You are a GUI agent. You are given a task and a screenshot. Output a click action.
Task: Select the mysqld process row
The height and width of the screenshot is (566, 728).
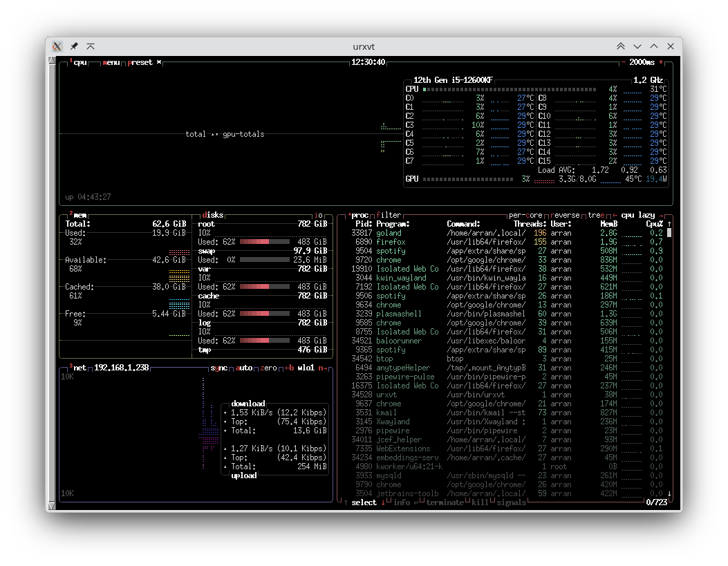tap(507, 475)
